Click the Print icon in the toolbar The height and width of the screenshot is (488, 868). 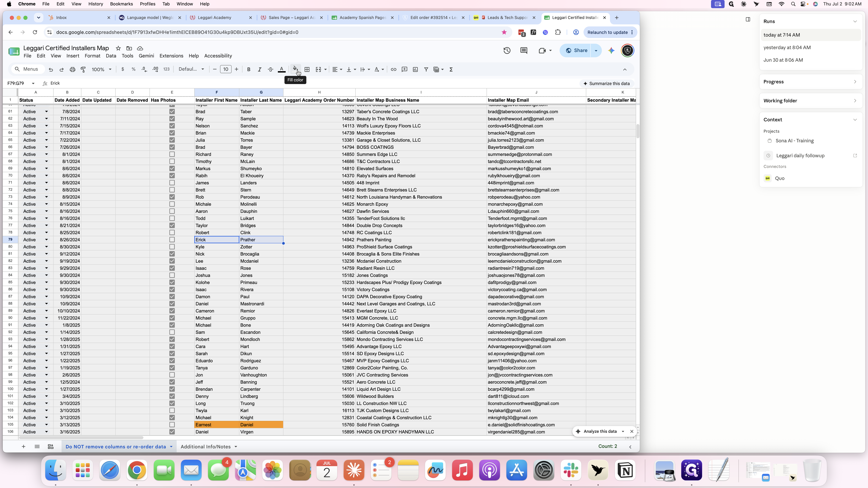click(x=72, y=69)
